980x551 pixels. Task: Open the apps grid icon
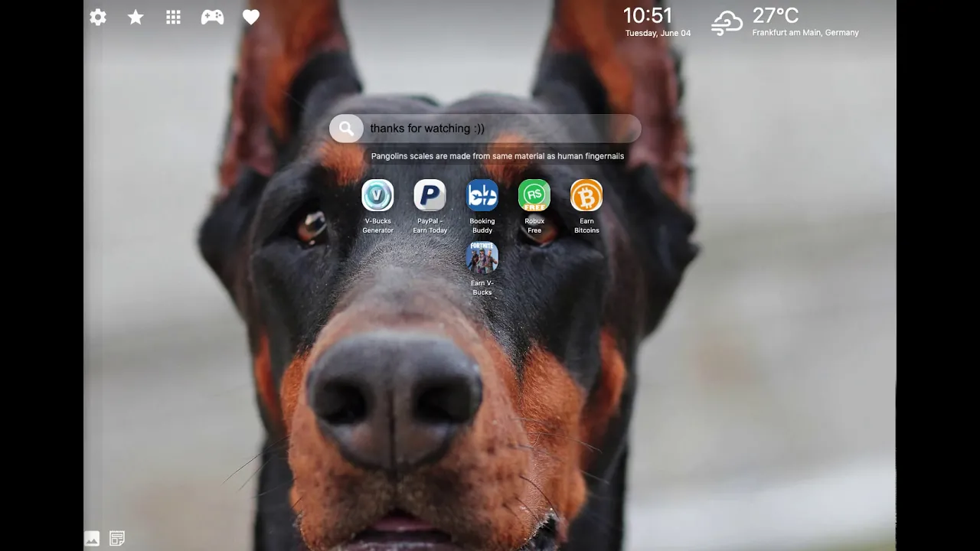pos(174,17)
